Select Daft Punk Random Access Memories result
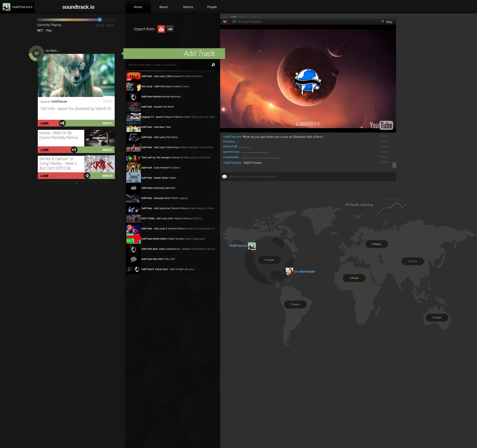Viewport: 477px width, 448px height. [171, 97]
